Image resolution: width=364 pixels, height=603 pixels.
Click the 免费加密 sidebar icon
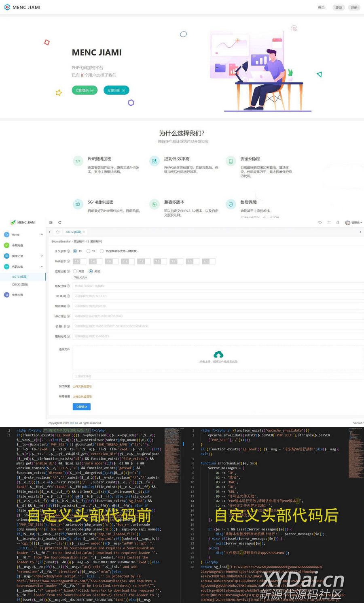6,295
